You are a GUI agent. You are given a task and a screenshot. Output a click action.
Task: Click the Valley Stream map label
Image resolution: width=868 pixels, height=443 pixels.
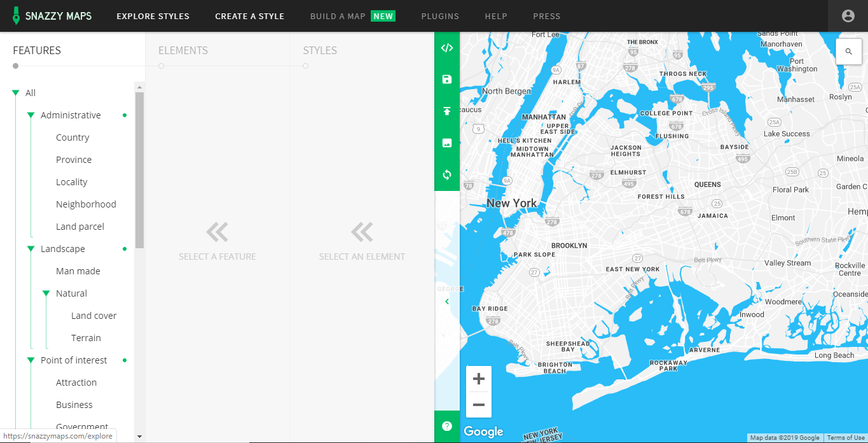click(787, 263)
